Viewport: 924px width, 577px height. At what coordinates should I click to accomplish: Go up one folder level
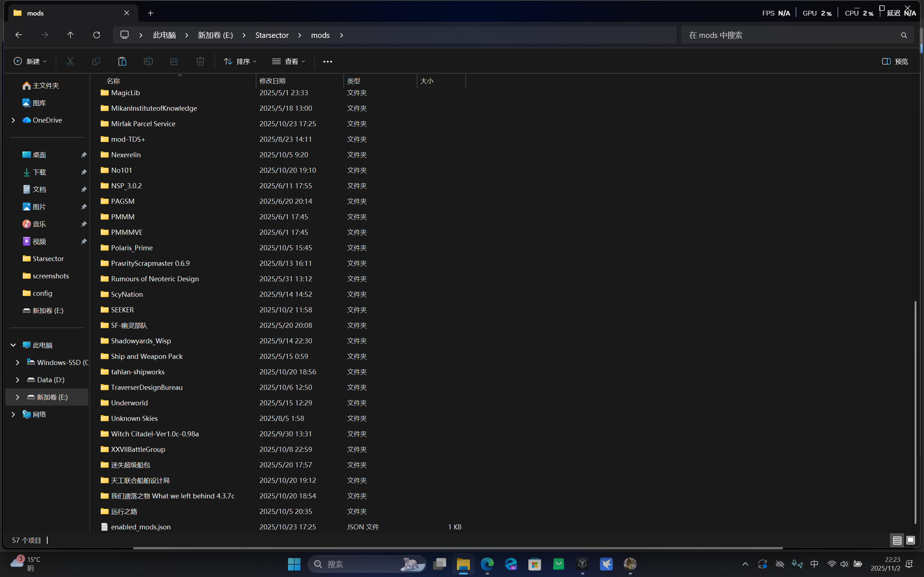[x=70, y=35]
